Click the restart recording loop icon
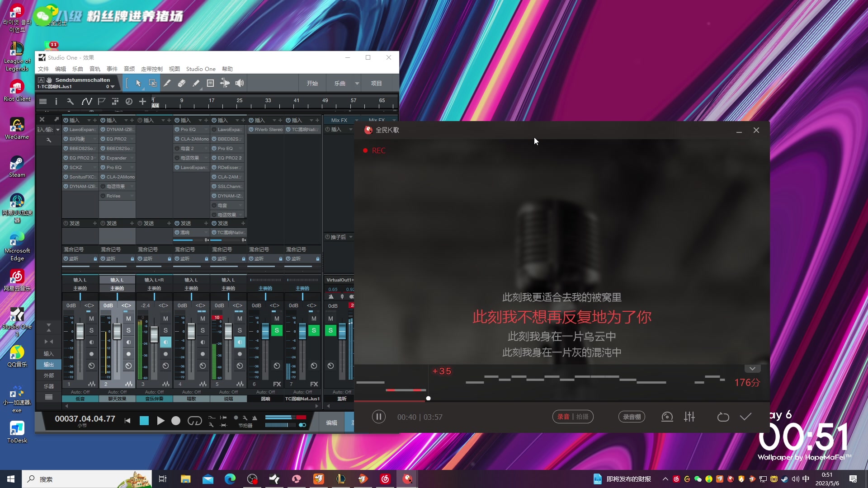Viewport: 868px width, 488px height. [x=723, y=417]
